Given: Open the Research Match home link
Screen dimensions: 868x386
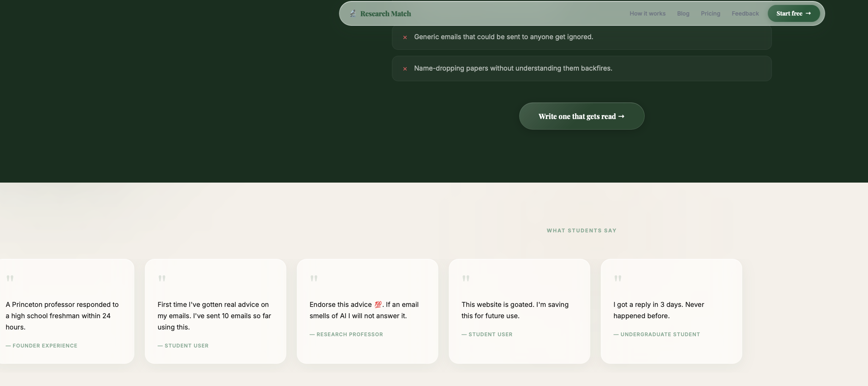Looking at the screenshot, I should [380, 13].
